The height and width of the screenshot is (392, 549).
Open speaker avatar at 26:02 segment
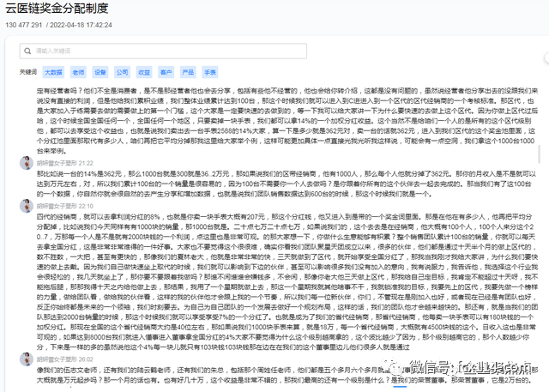click(x=27, y=359)
